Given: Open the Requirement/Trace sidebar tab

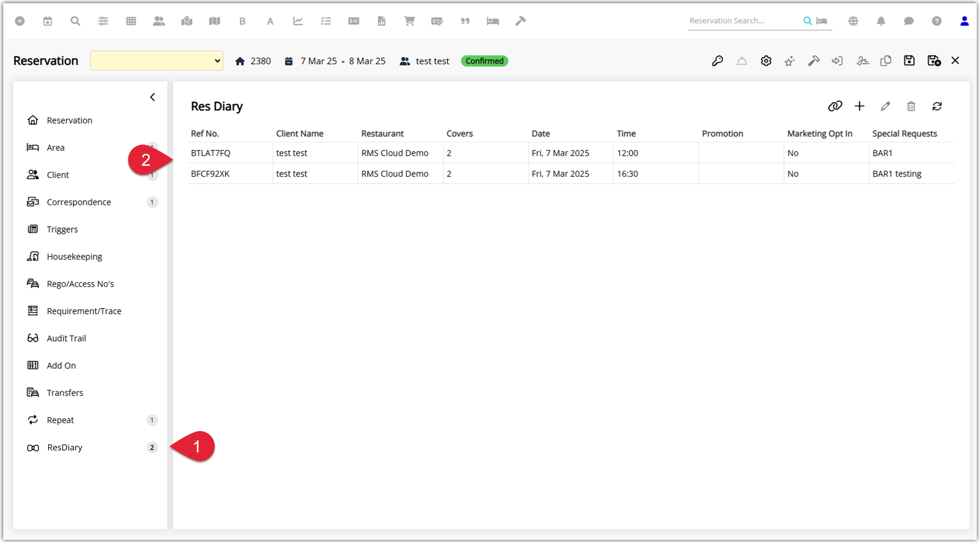Looking at the screenshot, I should 90,311.
